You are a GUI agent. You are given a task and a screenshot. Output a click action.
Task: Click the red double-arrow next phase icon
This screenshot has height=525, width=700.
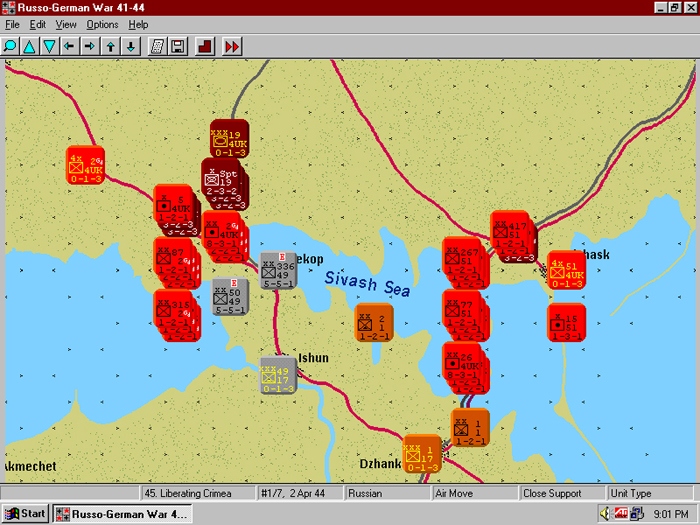pyautogui.click(x=232, y=46)
